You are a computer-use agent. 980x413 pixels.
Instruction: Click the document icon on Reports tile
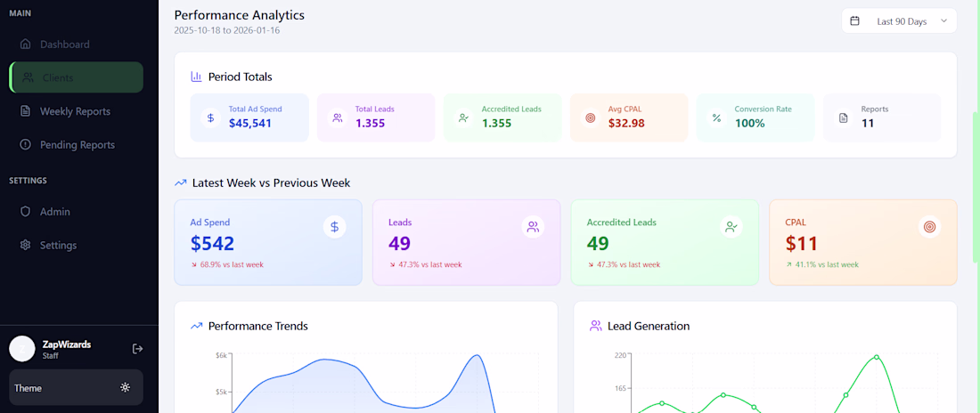click(843, 117)
